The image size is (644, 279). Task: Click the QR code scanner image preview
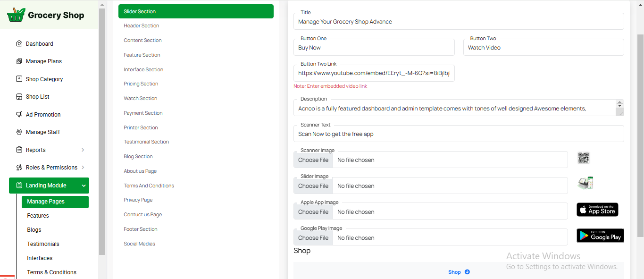(584, 158)
